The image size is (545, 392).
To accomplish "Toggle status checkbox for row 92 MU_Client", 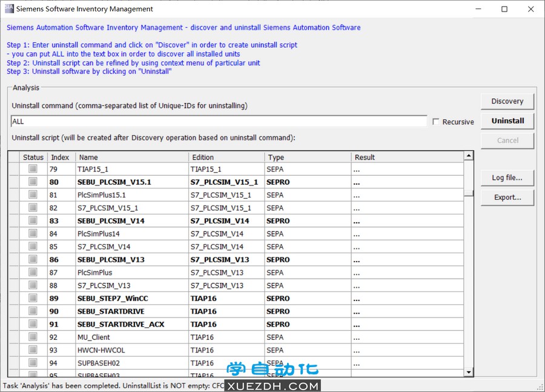I will (33, 337).
